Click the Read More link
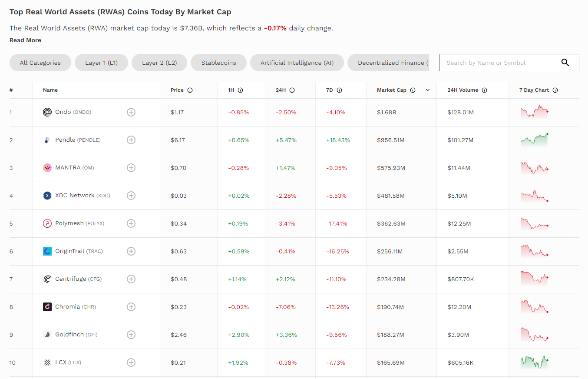Image resolution: width=588 pixels, height=379 pixels. point(25,40)
